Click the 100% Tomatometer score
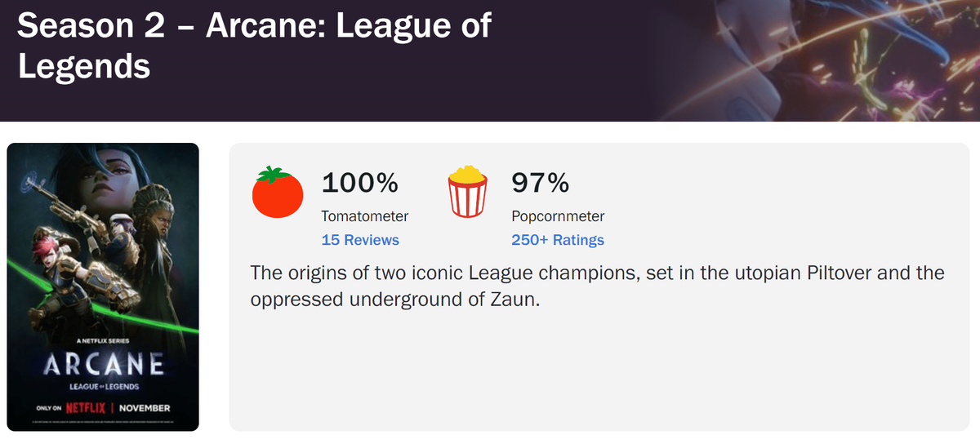Screen dimensions: 980x444 [x=360, y=183]
